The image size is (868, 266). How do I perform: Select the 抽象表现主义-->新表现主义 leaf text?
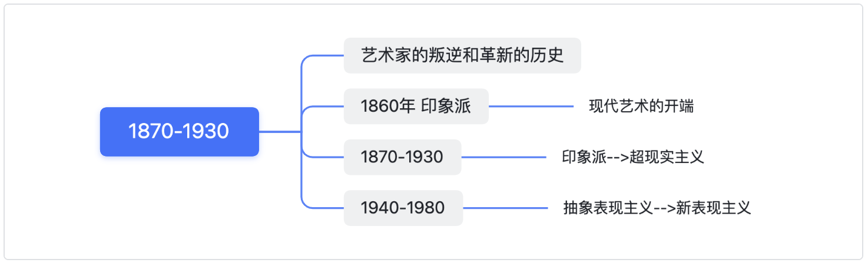pos(657,208)
